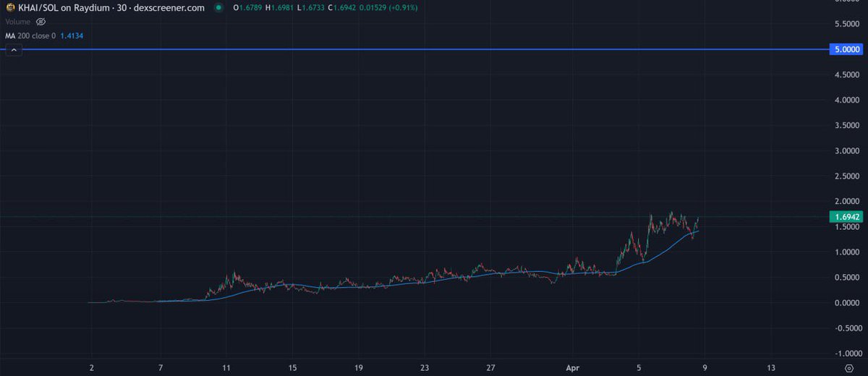The image size is (868, 376).
Task: Select the blue horizontal line at 5.0000
Action: click(416, 49)
